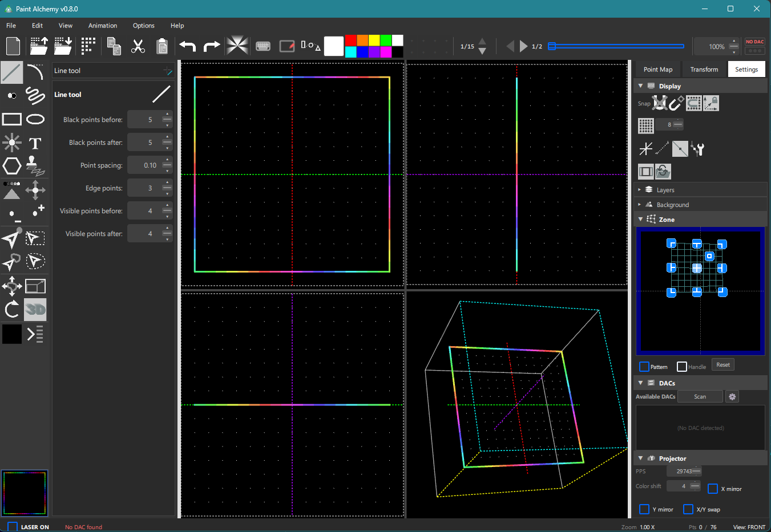Enable the X mirror projector option

(x=712, y=489)
